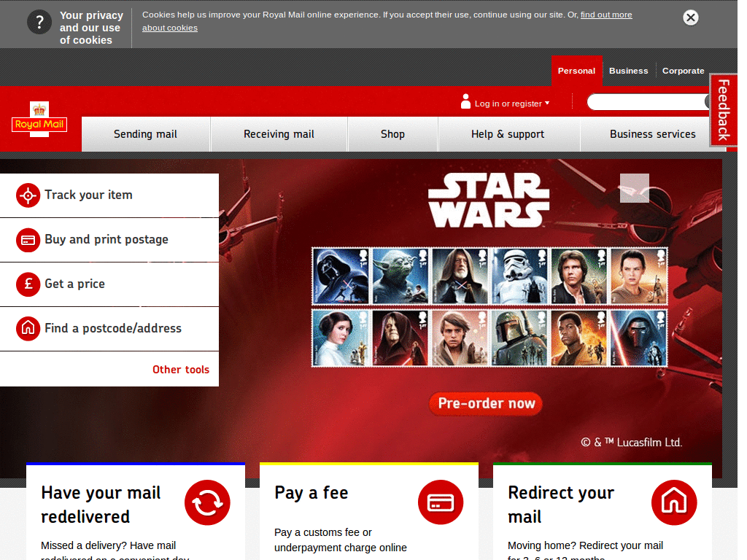747x560 pixels.
Task: Click the Redirect your mail house icon
Action: 674,502
